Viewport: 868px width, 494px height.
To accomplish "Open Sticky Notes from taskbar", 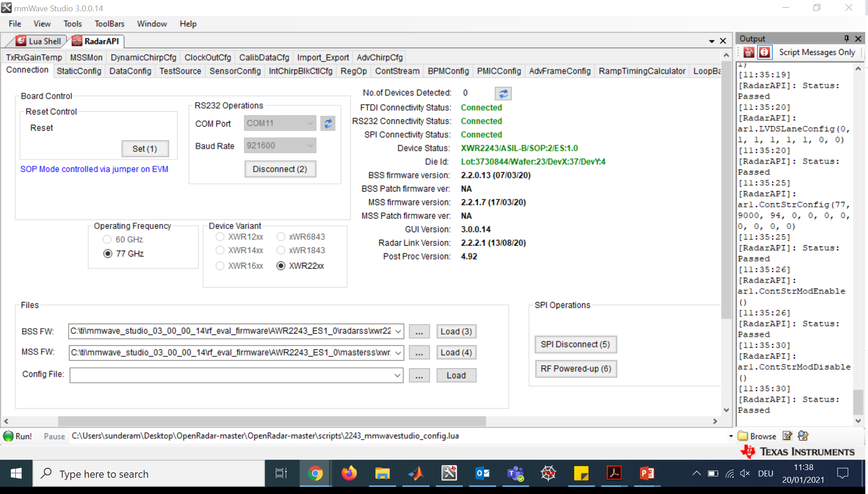I will pyautogui.click(x=581, y=473).
